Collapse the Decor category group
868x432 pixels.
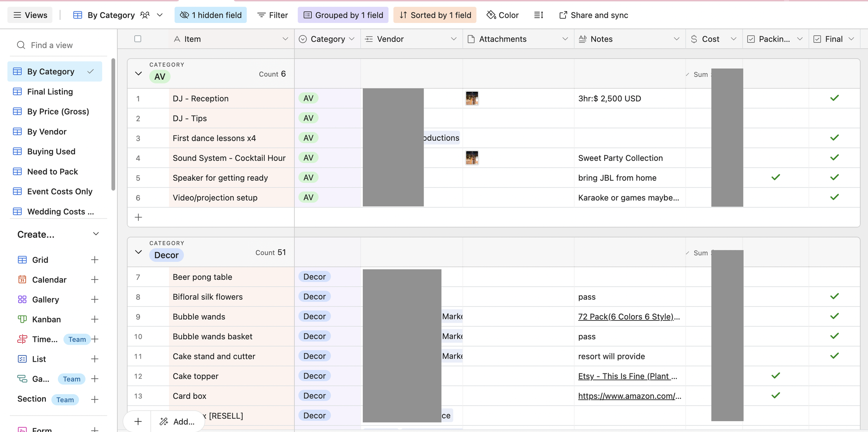coord(138,252)
